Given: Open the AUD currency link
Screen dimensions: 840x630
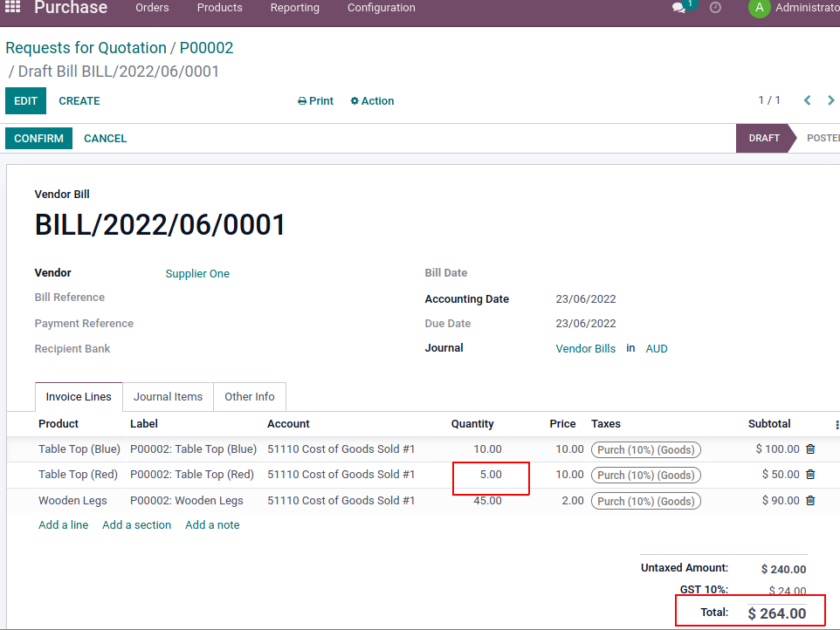Looking at the screenshot, I should [657, 348].
